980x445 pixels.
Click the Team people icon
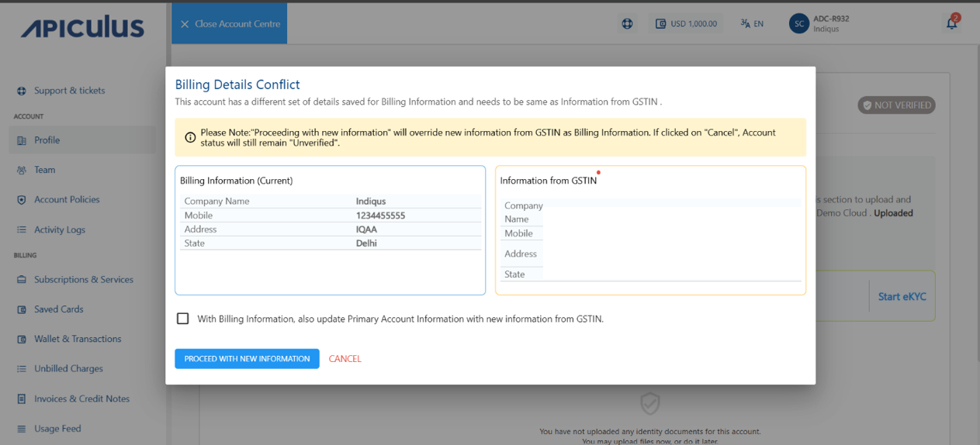pyautogui.click(x=22, y=170)
